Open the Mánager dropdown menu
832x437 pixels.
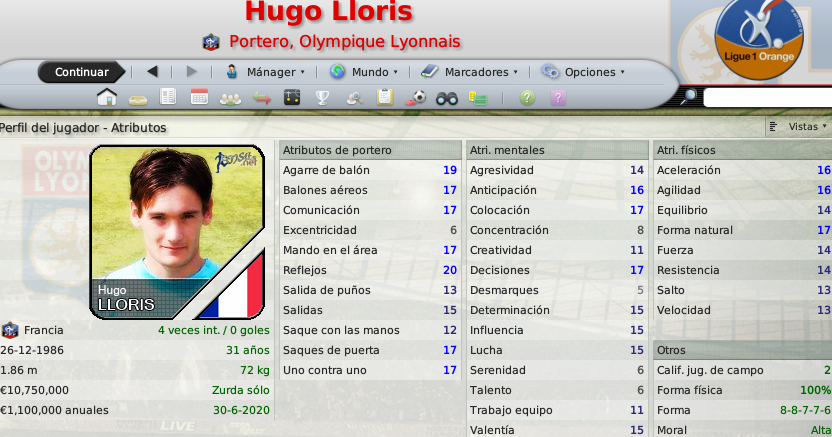(x=265, y=72)
